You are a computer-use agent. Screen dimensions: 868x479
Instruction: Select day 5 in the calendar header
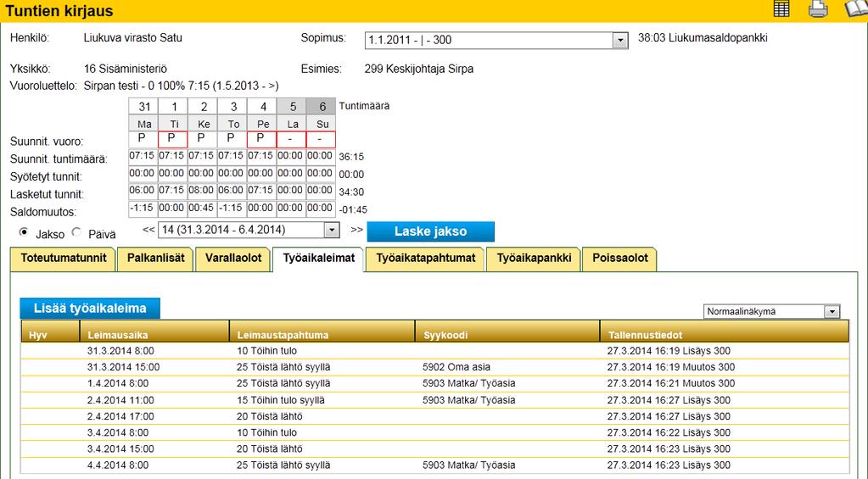(292, 107)
